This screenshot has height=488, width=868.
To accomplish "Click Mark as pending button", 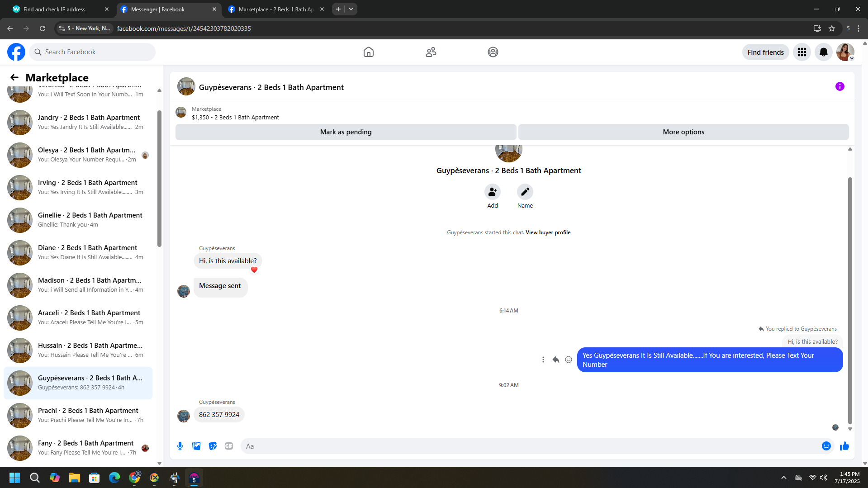I will coord(346,132).
